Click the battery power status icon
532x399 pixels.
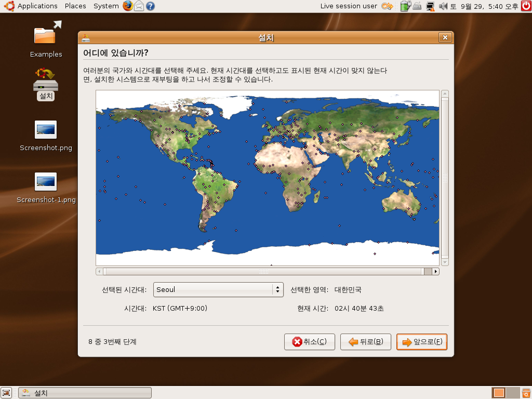405,6
